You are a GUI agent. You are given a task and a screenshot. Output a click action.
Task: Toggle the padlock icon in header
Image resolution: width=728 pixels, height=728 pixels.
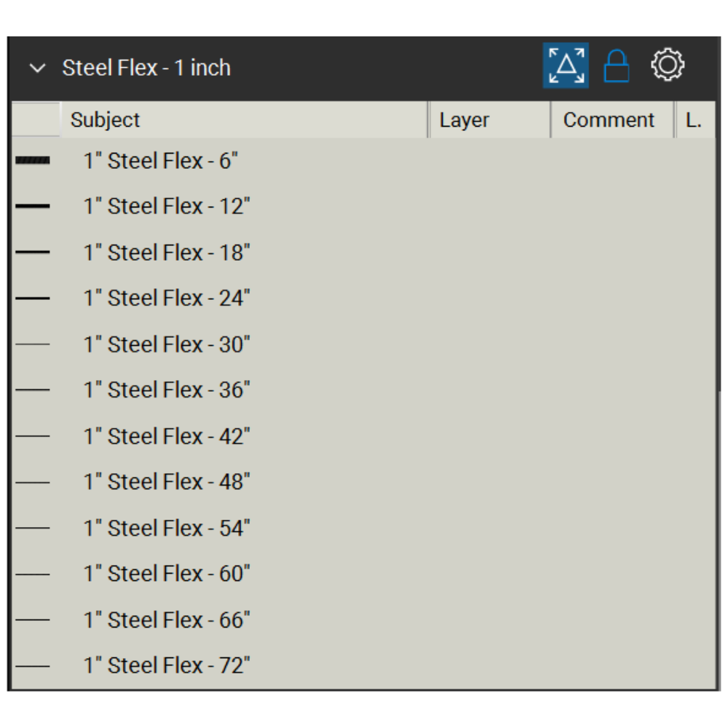[x=617, y=66]
